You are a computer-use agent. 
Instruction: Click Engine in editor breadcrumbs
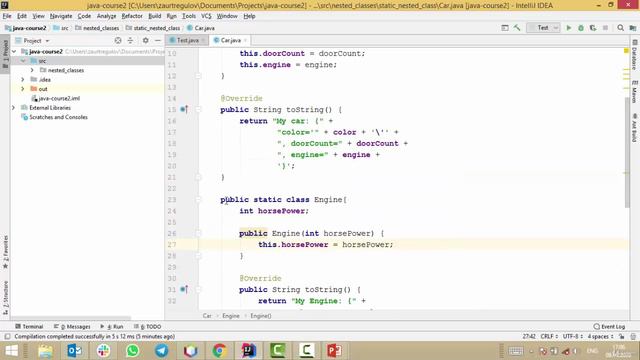click(231, 316)
